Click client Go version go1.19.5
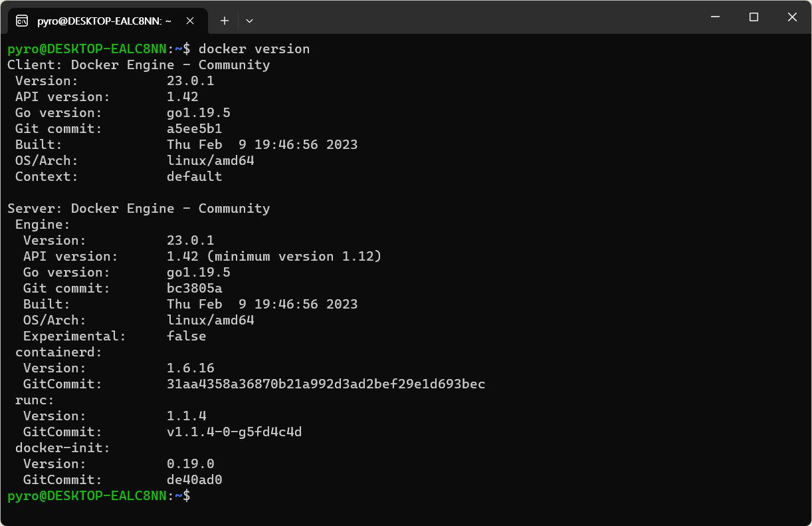 point(199,113)
